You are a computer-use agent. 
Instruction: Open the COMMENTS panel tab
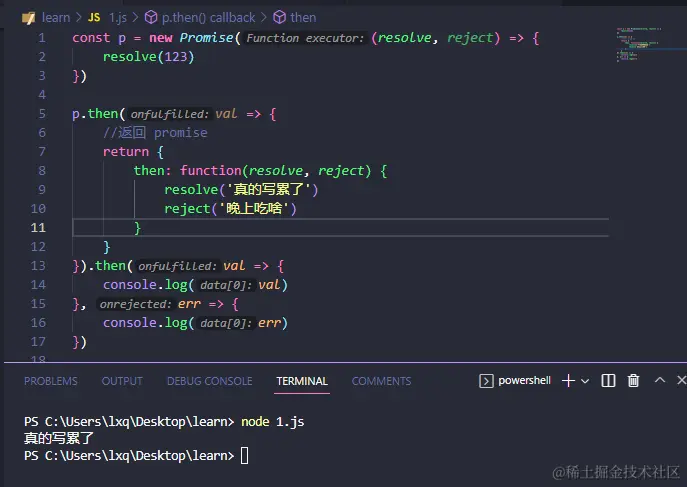[x=381, y=381]
